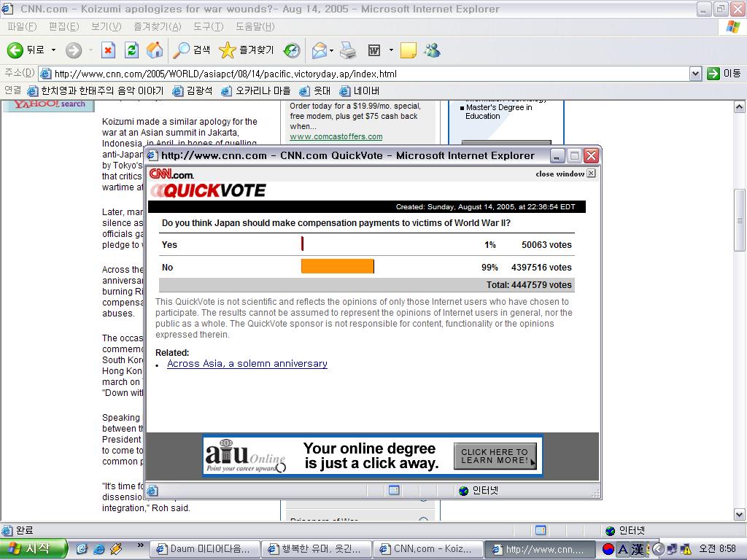Click the Refresh page icon
Screen dimensions: 747x560
point(131,50)
